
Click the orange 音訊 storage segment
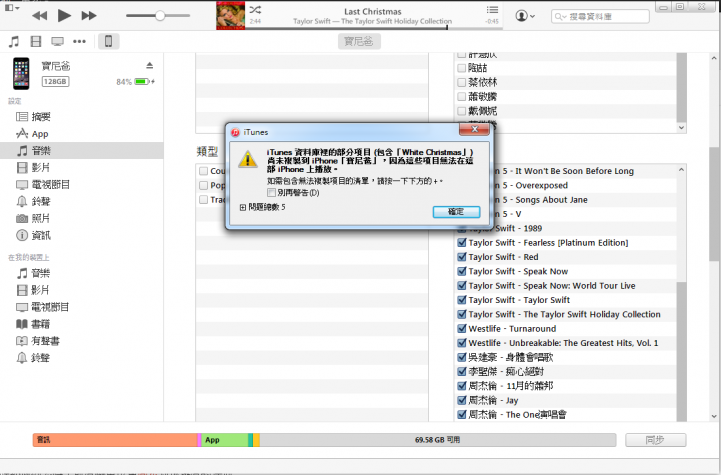[115, 440]
